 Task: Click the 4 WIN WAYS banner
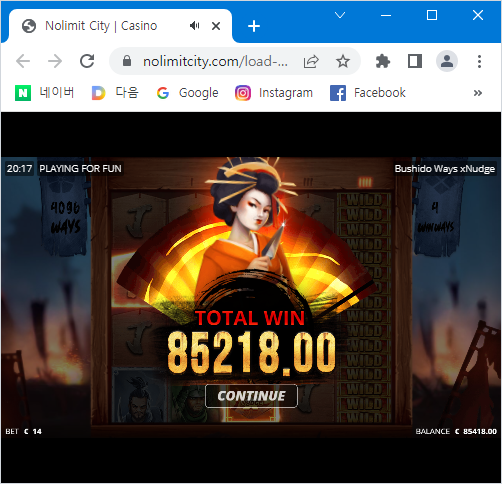(x=436, y=217)
